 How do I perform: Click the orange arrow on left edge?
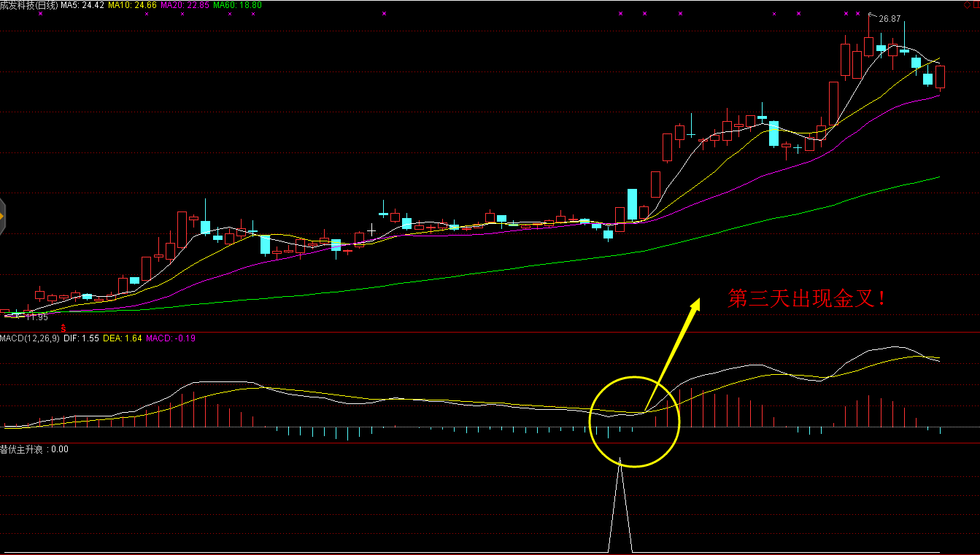tap(2, 216)
